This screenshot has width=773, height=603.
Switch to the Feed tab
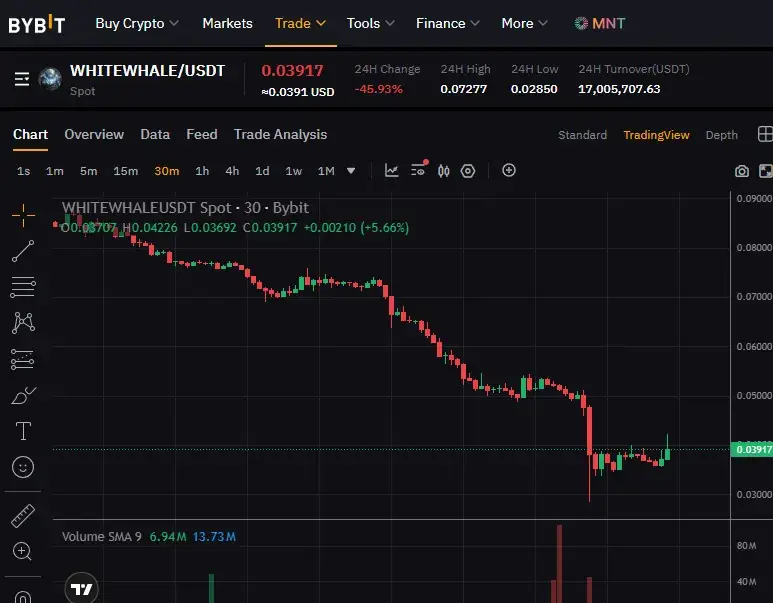click(x=202, y=134)
